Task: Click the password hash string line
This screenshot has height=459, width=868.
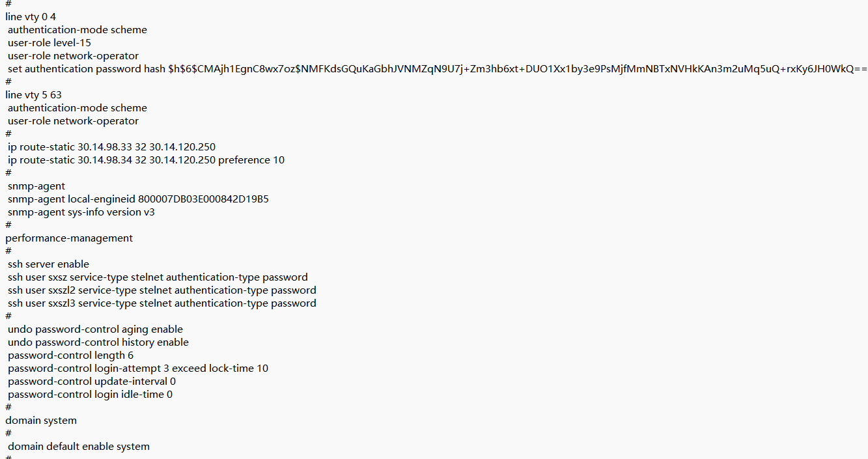Action: (x=438, y=68)
